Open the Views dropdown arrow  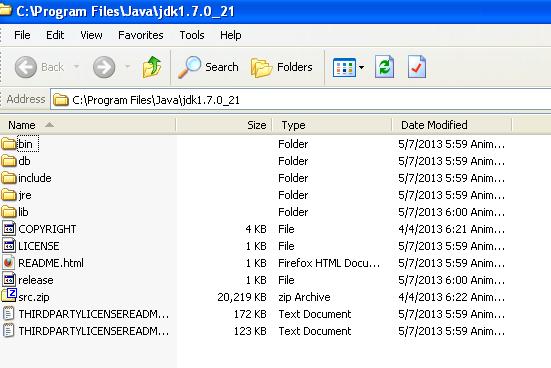[361, 67]
